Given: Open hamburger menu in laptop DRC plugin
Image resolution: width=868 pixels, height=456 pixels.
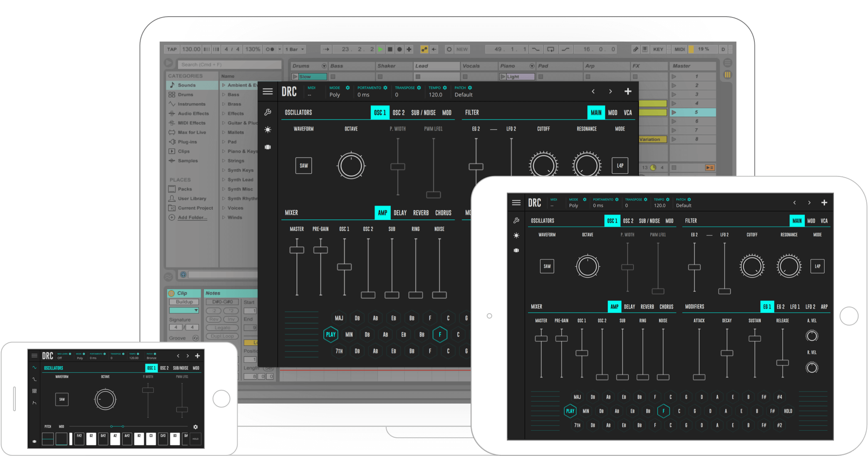Looking at the screenshot, I should pyautogui.click(x=268, y=92).
